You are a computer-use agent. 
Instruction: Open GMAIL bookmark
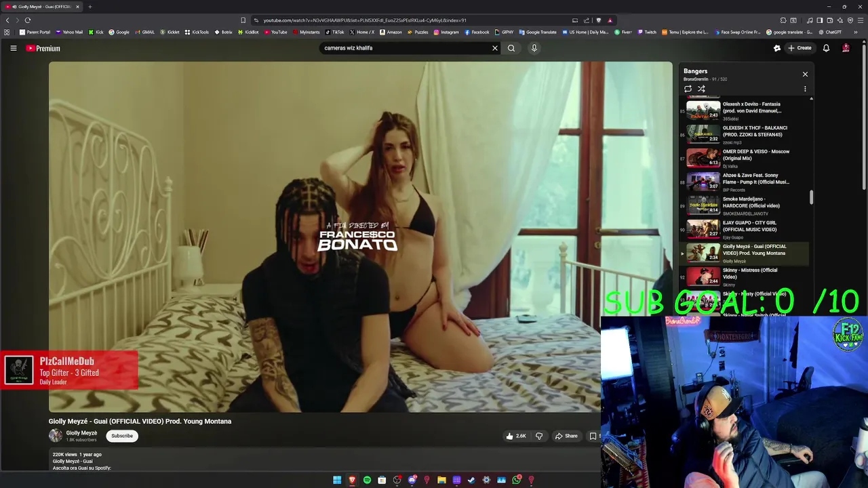tap(144, 32)
